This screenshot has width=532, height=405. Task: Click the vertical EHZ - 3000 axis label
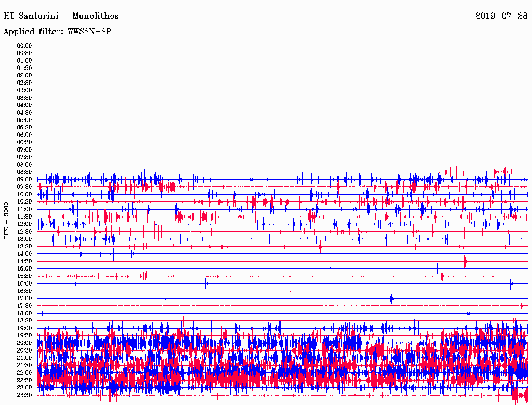tap(7, 220)
